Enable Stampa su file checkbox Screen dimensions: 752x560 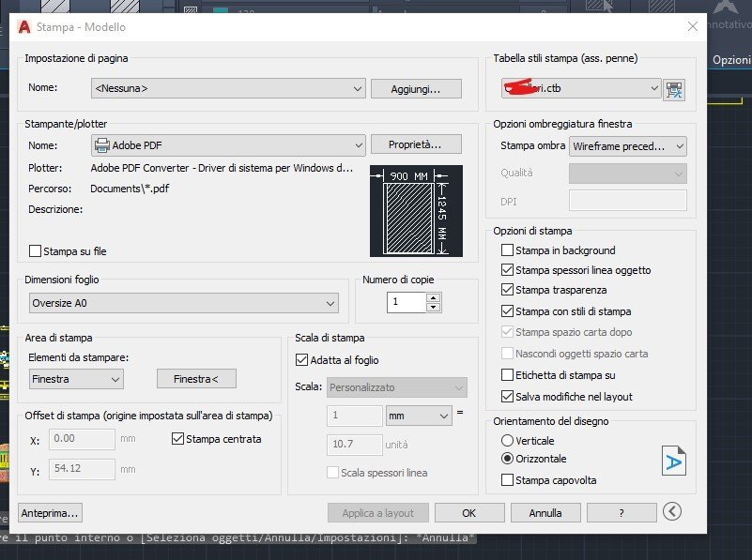tap(35, 251)
